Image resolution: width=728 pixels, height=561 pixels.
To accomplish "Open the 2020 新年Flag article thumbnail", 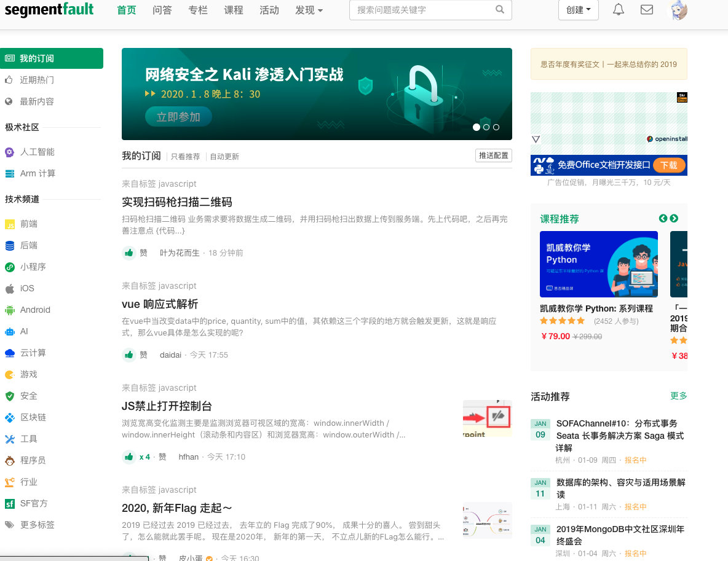I will coord(488,520).
